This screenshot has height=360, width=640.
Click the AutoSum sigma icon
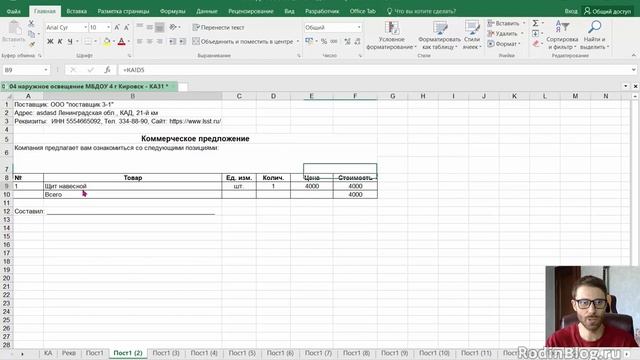(535, 23)
